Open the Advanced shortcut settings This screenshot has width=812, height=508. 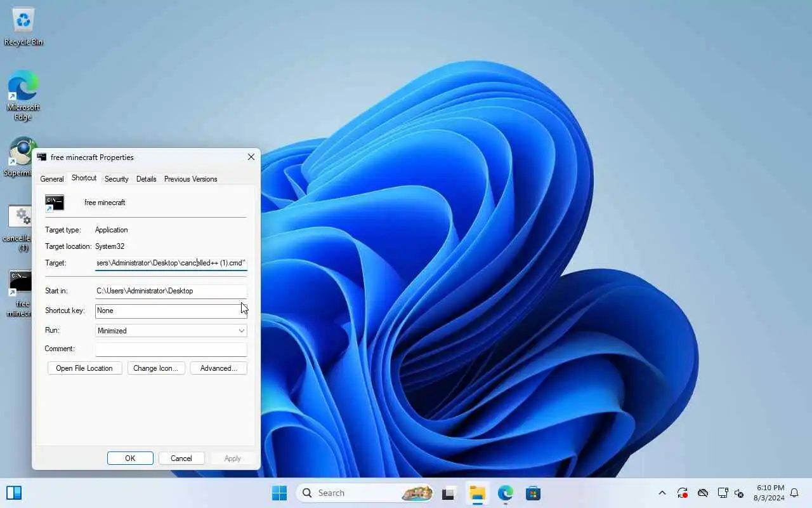coord(218,368)
